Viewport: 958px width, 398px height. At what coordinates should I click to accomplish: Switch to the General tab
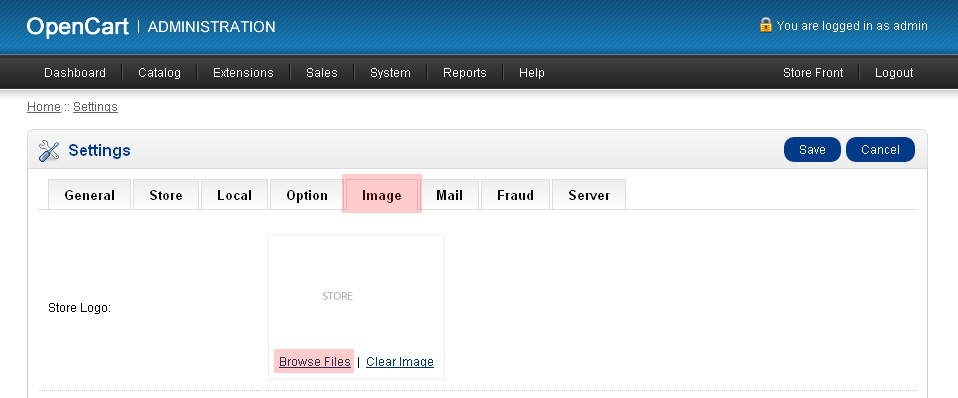click(x=90, y=195)
